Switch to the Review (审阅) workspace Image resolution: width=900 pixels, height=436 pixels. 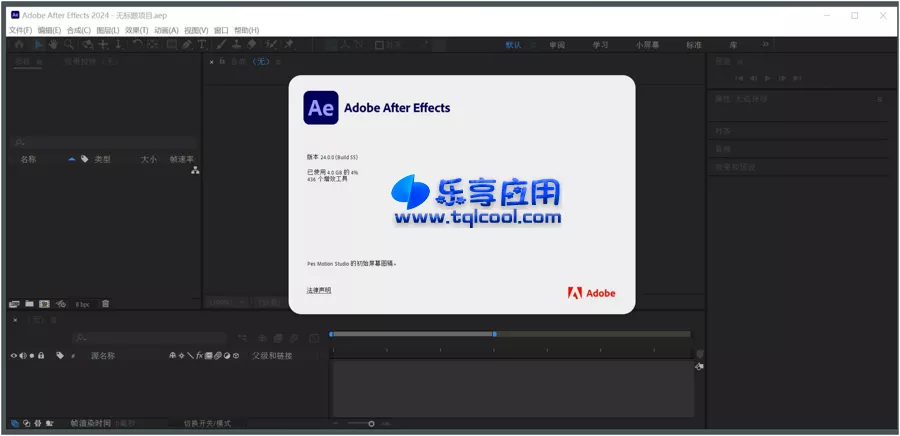tap(557, 45)
